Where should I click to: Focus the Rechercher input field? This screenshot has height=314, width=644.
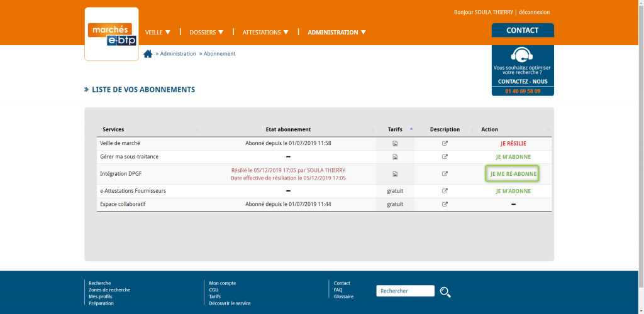[x=406, y=291]
